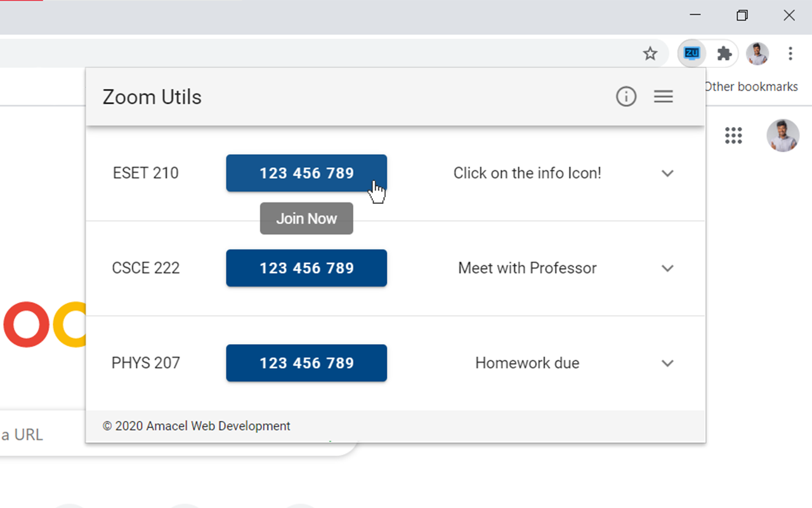Screen dimensions: 812x508
Task: Click the CSCE 222 class label
Action: (146, 268)
